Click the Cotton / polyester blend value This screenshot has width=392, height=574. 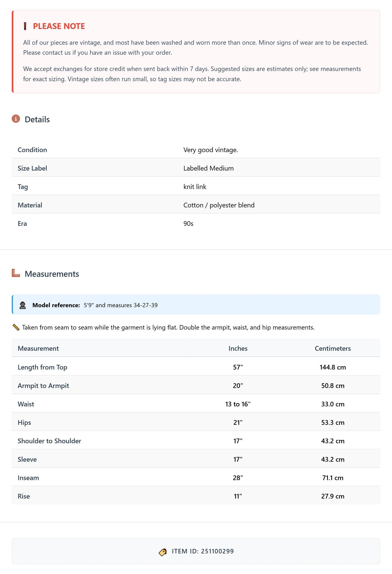click(219, 205)
